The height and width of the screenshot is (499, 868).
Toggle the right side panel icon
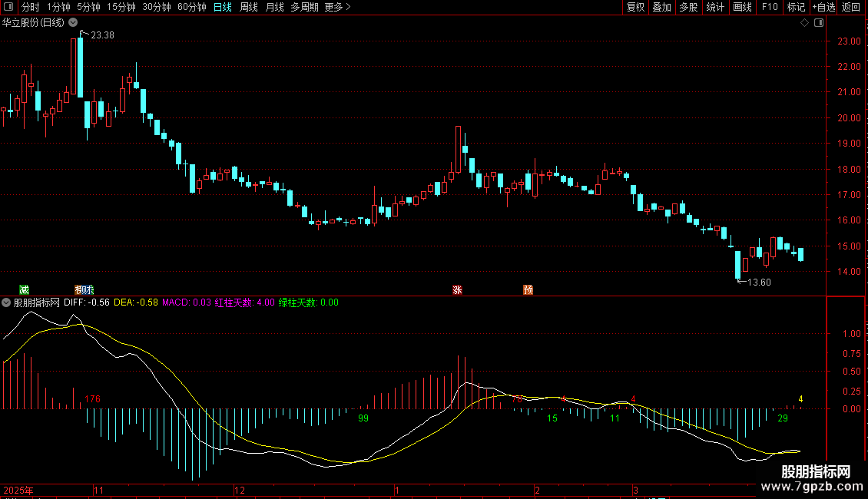coord(819,23)
